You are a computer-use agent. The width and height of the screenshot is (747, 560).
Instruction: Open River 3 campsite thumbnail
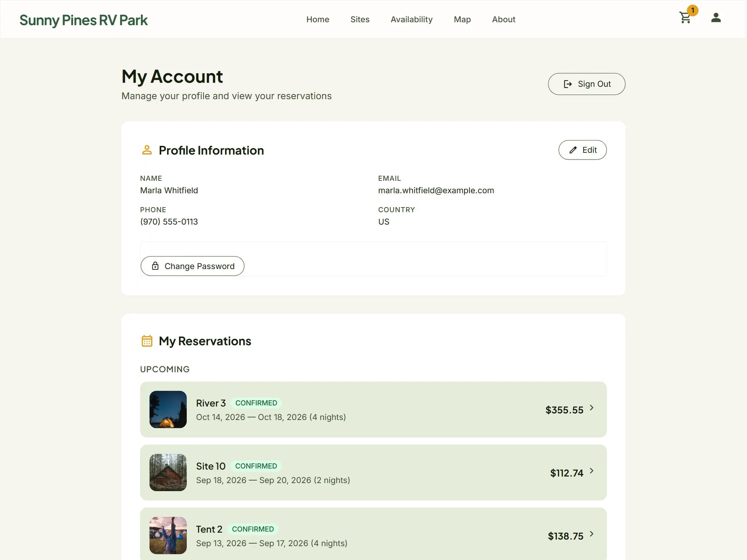pos(168,409)
